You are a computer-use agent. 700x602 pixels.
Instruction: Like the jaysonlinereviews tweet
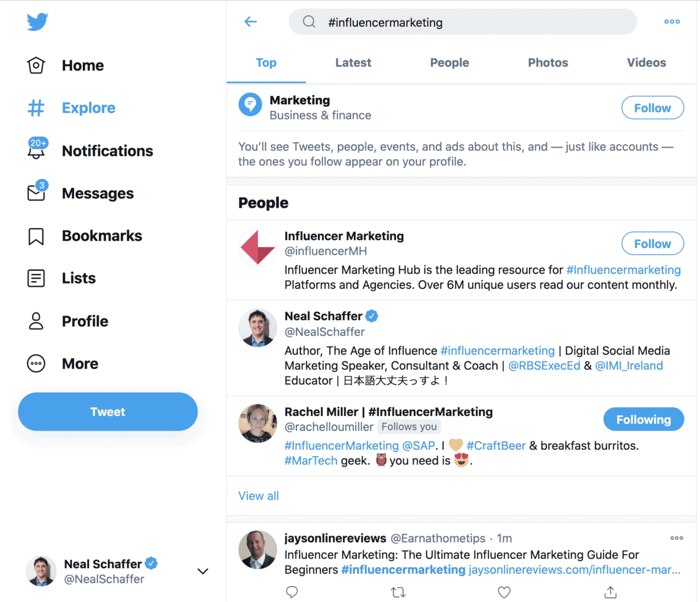point(504,591)
